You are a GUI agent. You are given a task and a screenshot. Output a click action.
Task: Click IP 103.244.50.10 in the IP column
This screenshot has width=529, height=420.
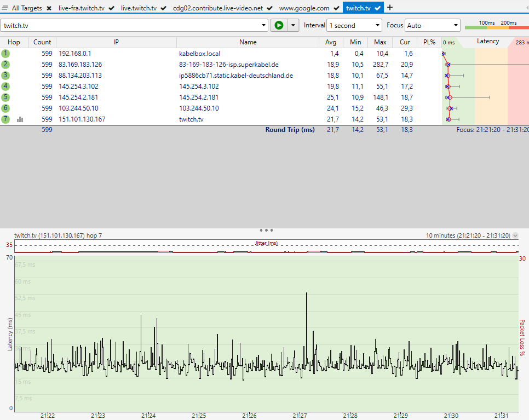pos(79,108)
